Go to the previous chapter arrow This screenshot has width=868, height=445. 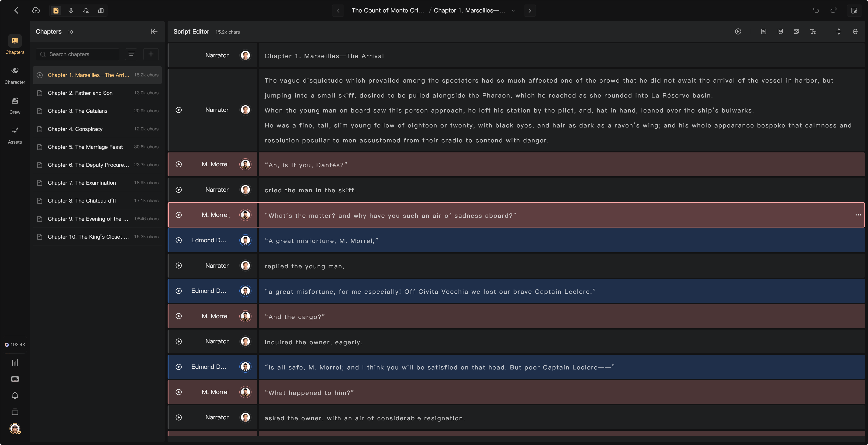tap(338, 10)
